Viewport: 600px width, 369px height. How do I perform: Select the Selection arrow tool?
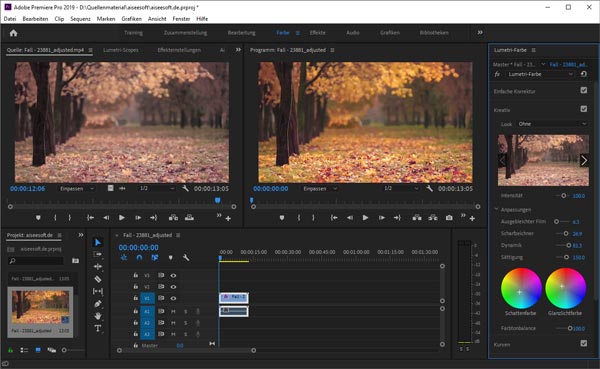[x=98, y=242]
